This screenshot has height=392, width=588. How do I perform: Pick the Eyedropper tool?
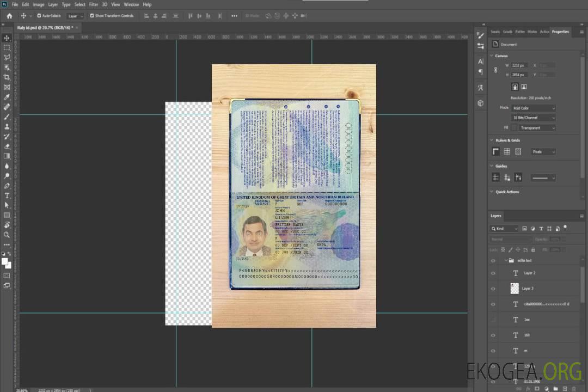point(7,97)
